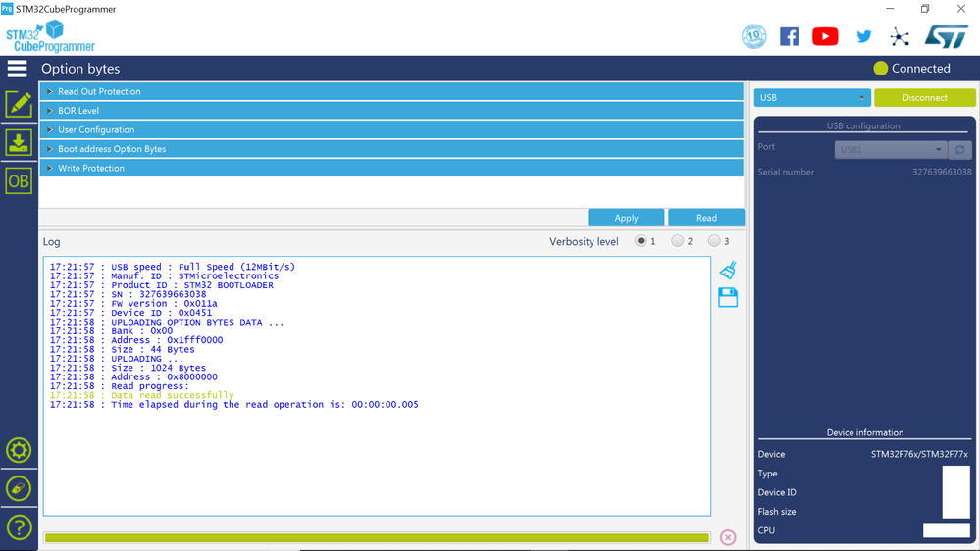Screen dimensions: 980x551
Task: Click the 'Address : 0x8000000' log line
Action: click(133, 377)
